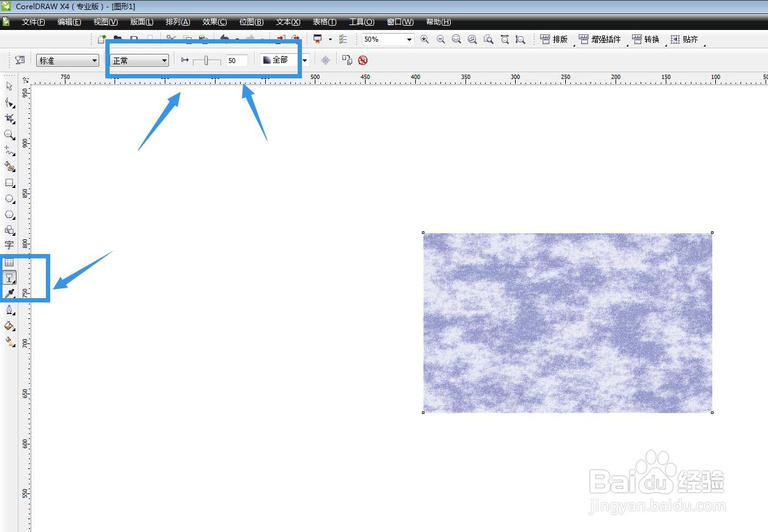Select the Ellipse tool

(9, 198)
